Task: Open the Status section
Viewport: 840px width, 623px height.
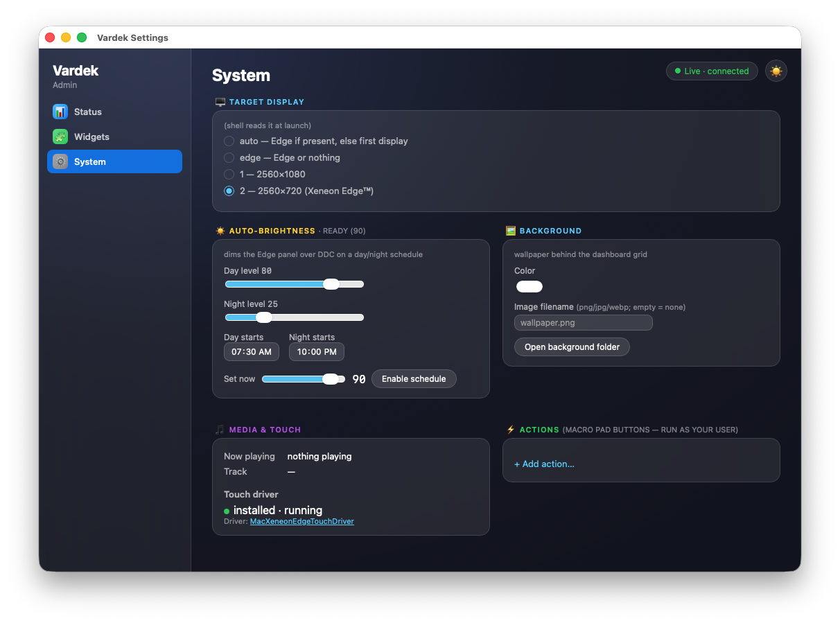Action: tap(114, 112)
